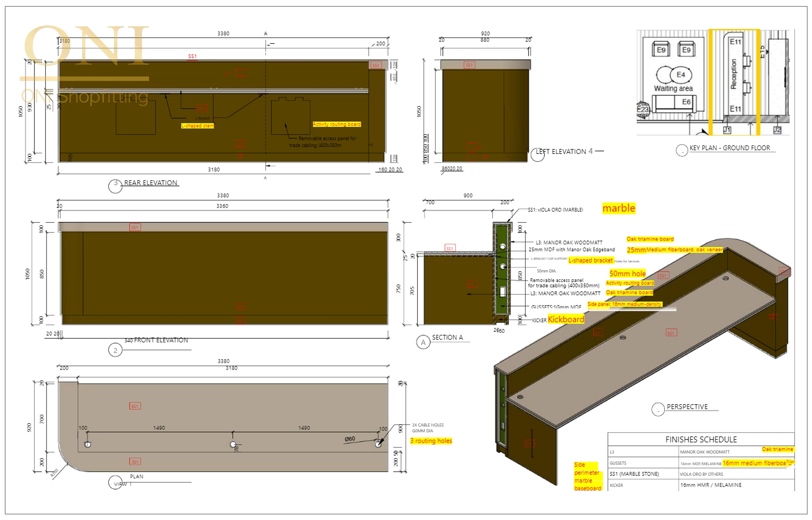812x520 pixels.
Task: Click the J1 tag in key plan
Action: tap(727, 130)
